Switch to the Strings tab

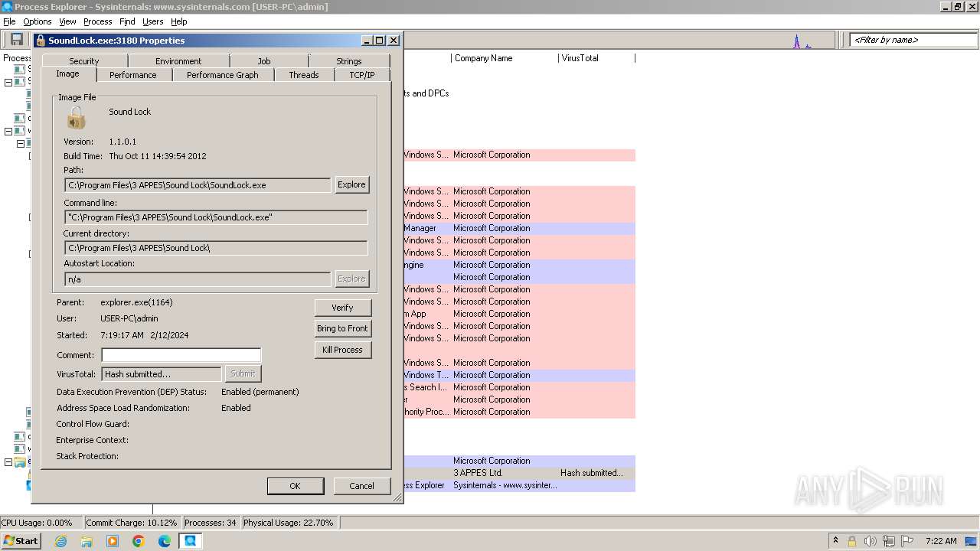(x=349, y=61)
